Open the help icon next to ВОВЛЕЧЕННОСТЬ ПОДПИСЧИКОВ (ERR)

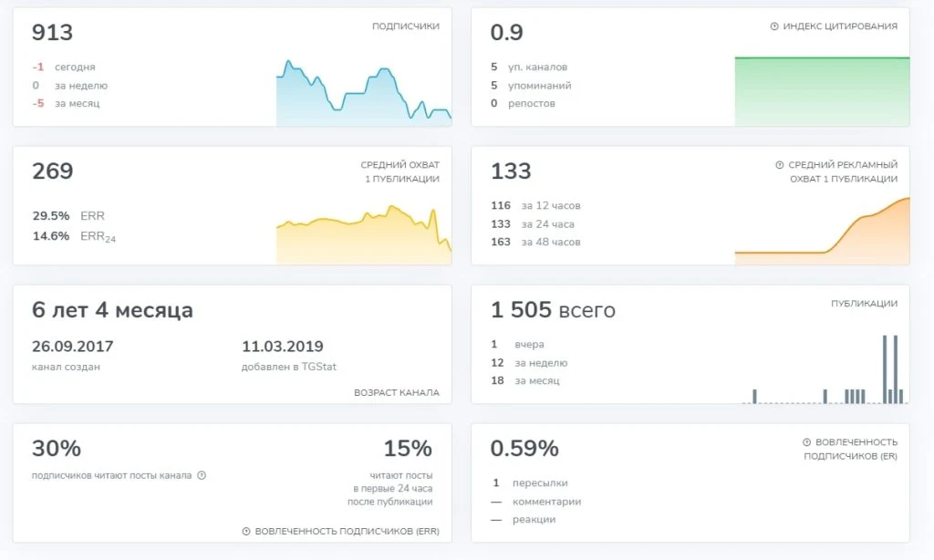(x=246, y=532)
